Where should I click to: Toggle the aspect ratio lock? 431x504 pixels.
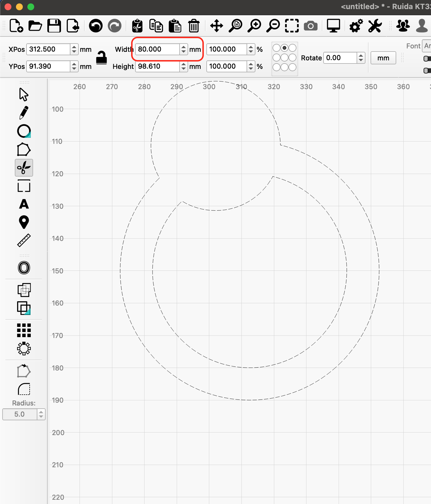coord(101,58)
